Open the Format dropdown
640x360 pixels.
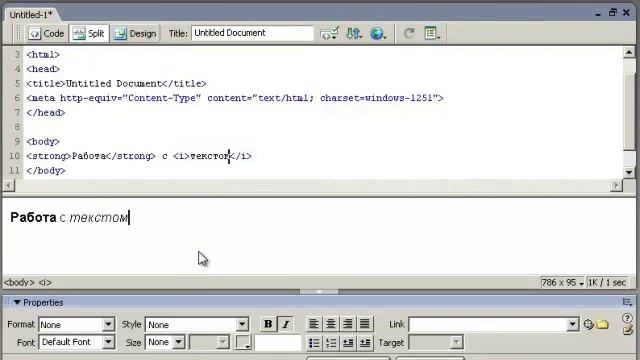click(108, 325)
